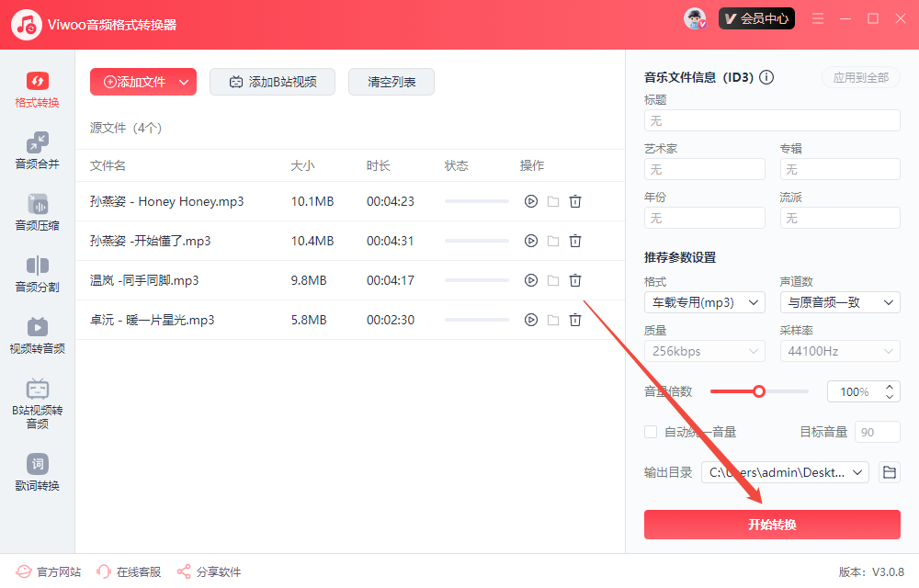Image resolution: width=919 pixels, height=588 pixels.
Task: Click the 清空列表 button
Action: pos(391,82)
